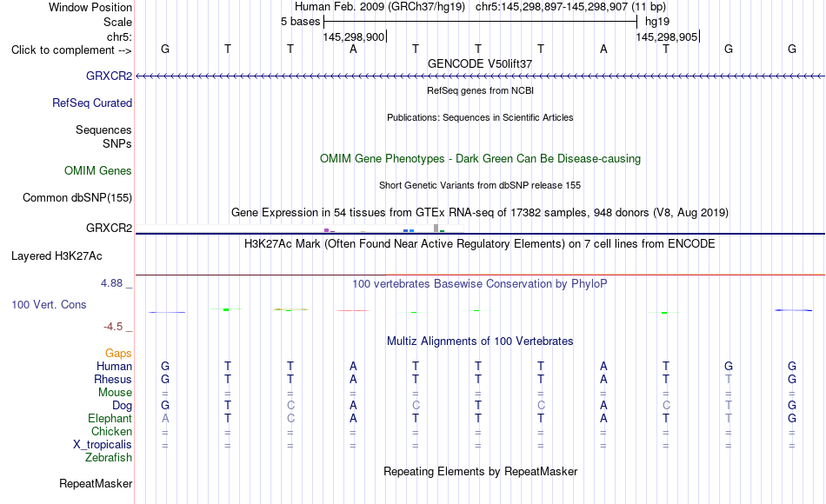Click the faded T in the Dog row
The height and width of the screenshot is (504, 826).
(729, 405)
